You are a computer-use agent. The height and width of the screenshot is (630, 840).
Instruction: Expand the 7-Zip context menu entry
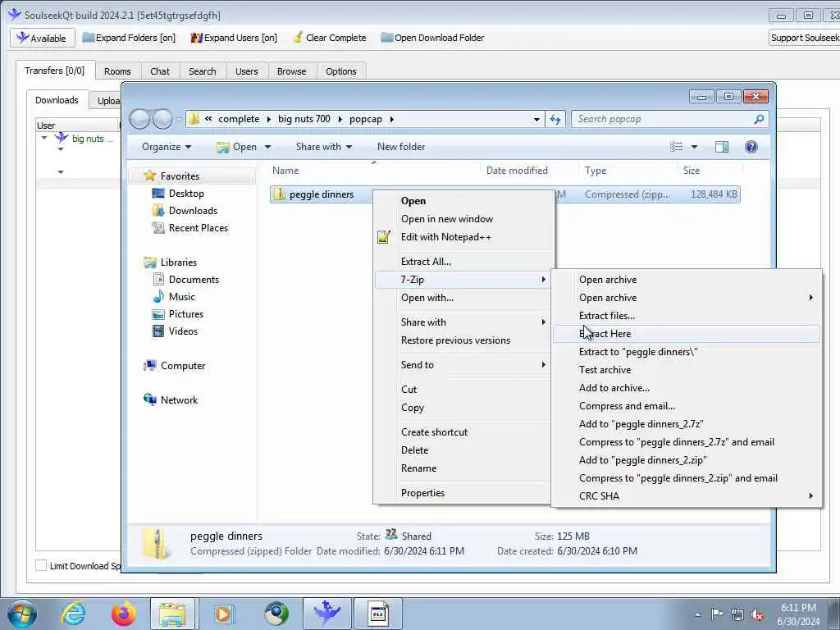pyautogui.click(x=463, y=280)
